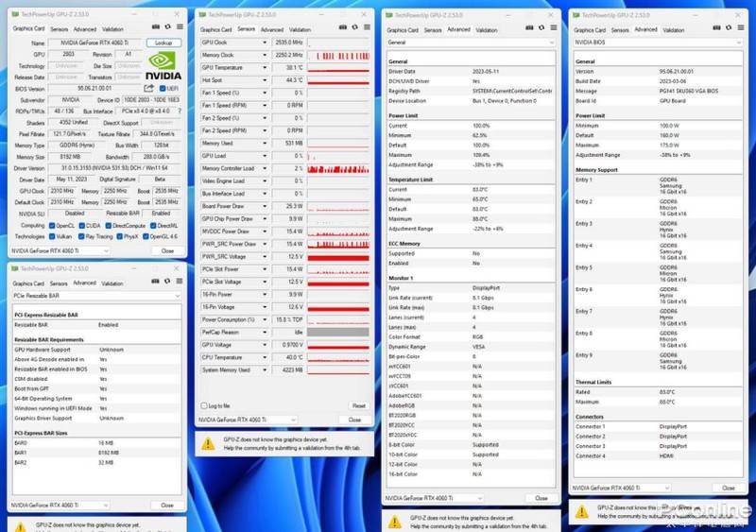Open Validation tab in Graphics Card window
Viewport: 756px width, 532px height.
112,29
